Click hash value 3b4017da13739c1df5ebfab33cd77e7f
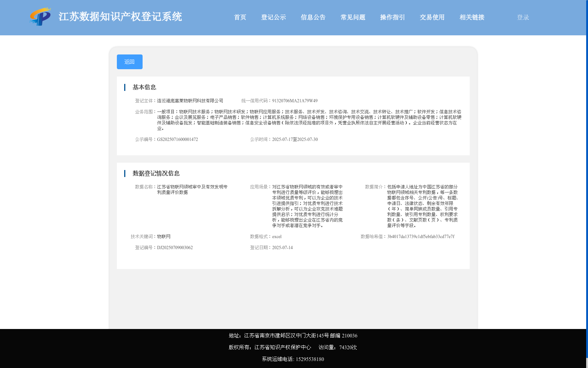This screenshot has height=368, width=588. 421,237
